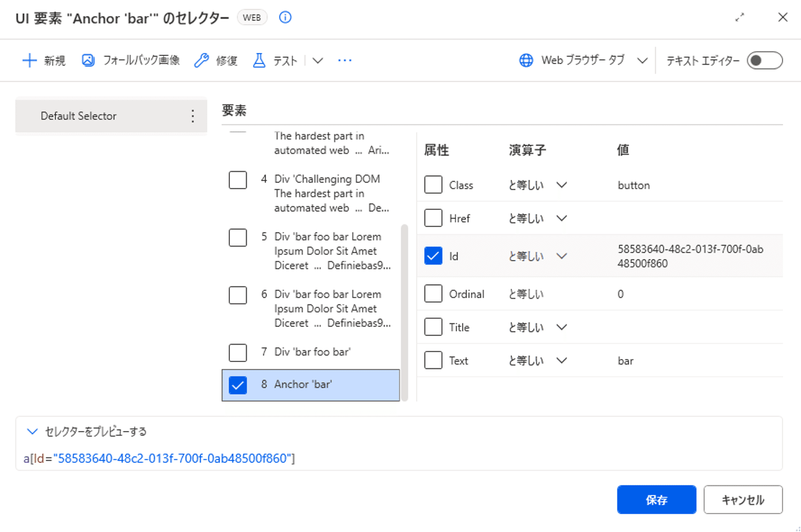Click the キャンセル button
The width and height of the screenshot is (801, 532).
point(743,500)
